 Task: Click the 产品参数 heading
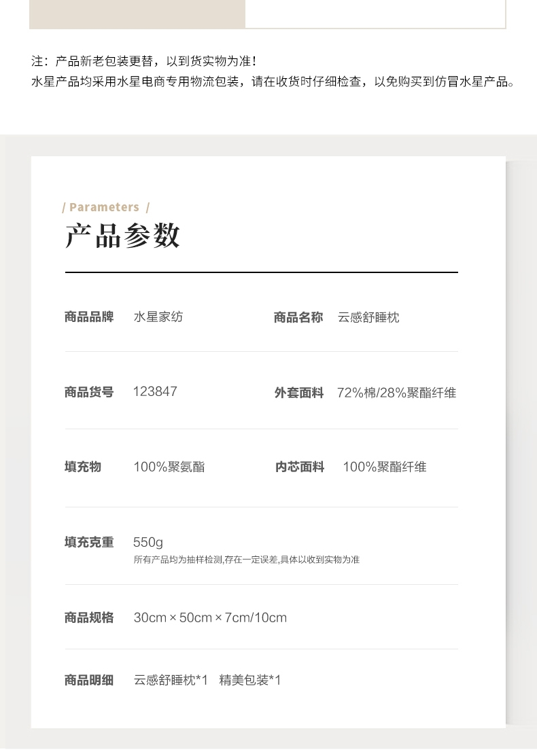(x=122, y=236)
